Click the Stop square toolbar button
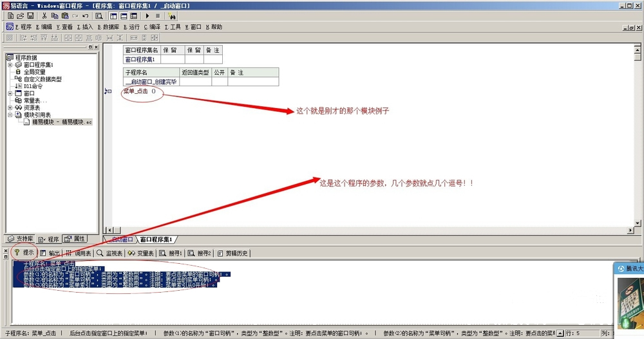Screen dimensions: 644x339 point(158,16)
